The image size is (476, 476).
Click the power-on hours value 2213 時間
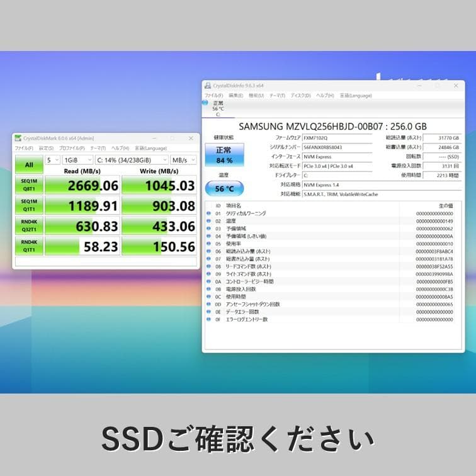tap(442, 176)
